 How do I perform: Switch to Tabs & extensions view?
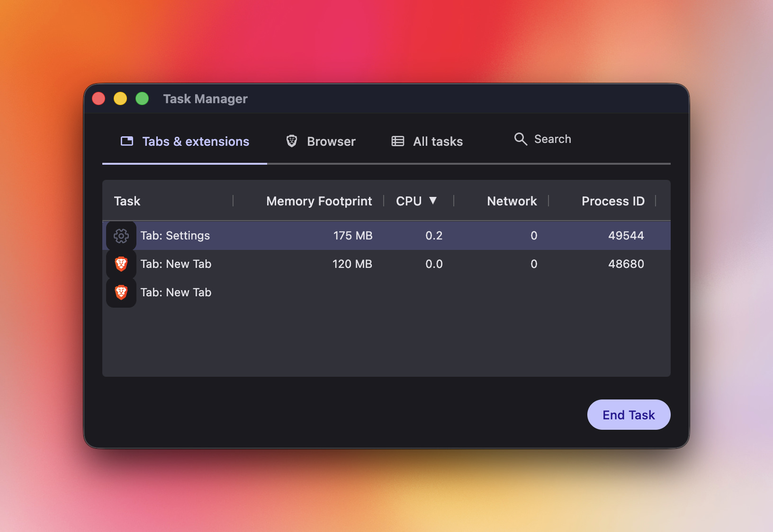(195, 141)
